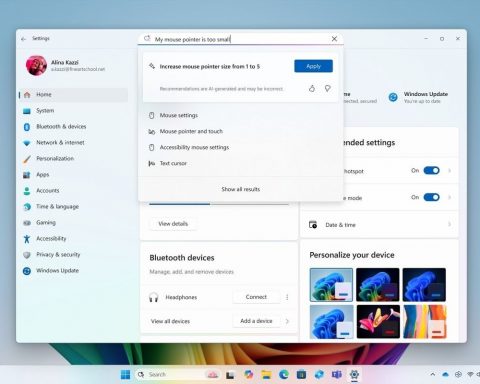Click the Accessibility figure icon
This screenshot has height=384, width=480.
click(x=27, y=239)
